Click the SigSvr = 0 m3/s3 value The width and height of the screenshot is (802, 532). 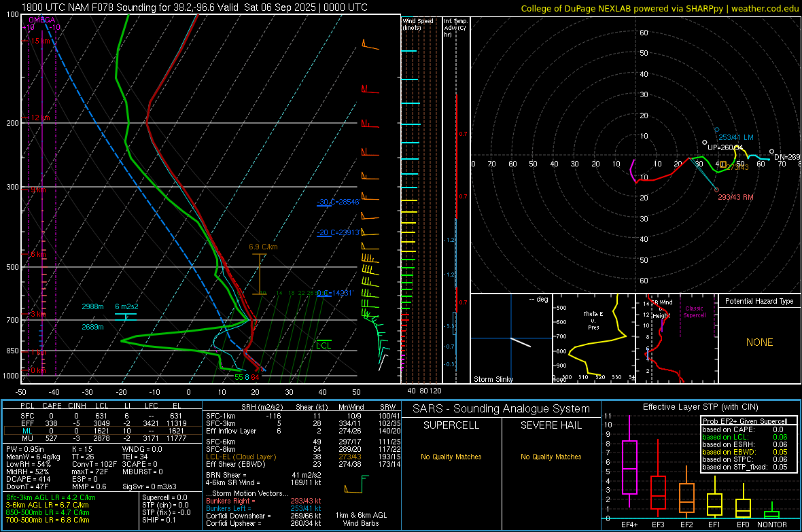150,486
